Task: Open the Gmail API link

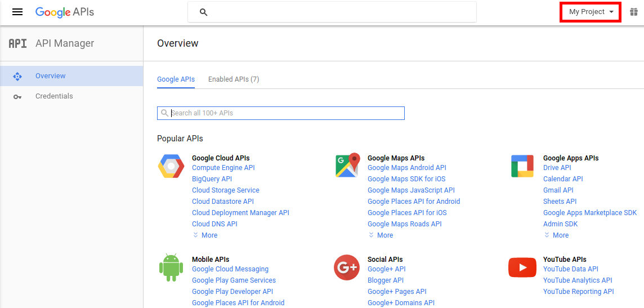Action: (x=558, y=190)
